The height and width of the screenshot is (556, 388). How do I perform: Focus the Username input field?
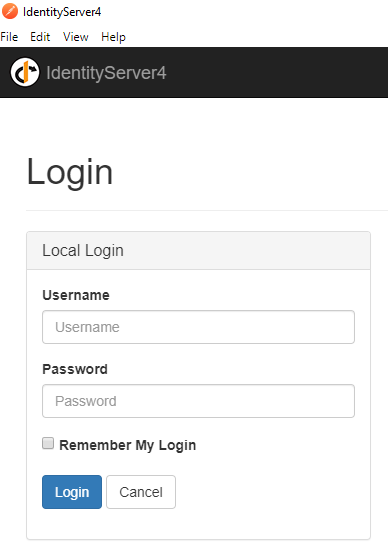pos(198,327)
